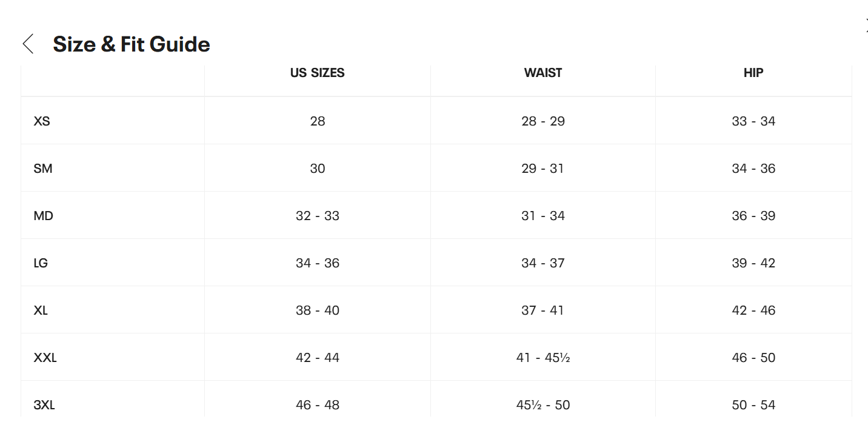Close the Size & Fit Guide panel
This screenshot has height=439, width=868.
click(866, 25)
